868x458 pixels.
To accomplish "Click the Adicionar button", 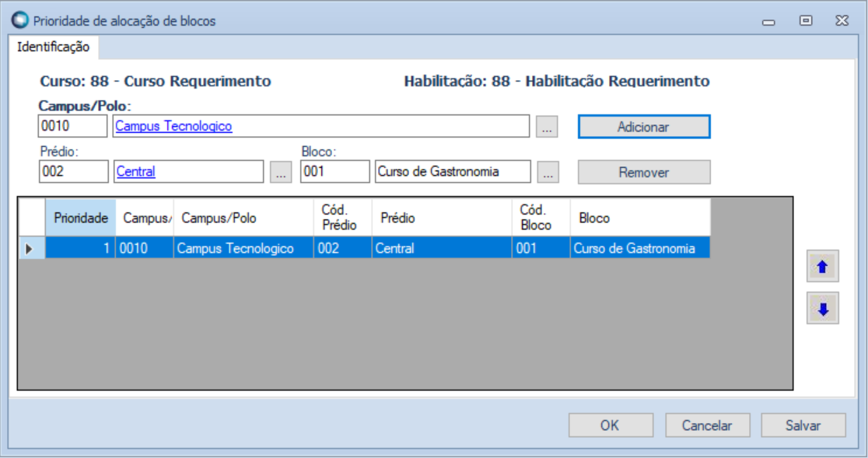I will coord(644,127).
